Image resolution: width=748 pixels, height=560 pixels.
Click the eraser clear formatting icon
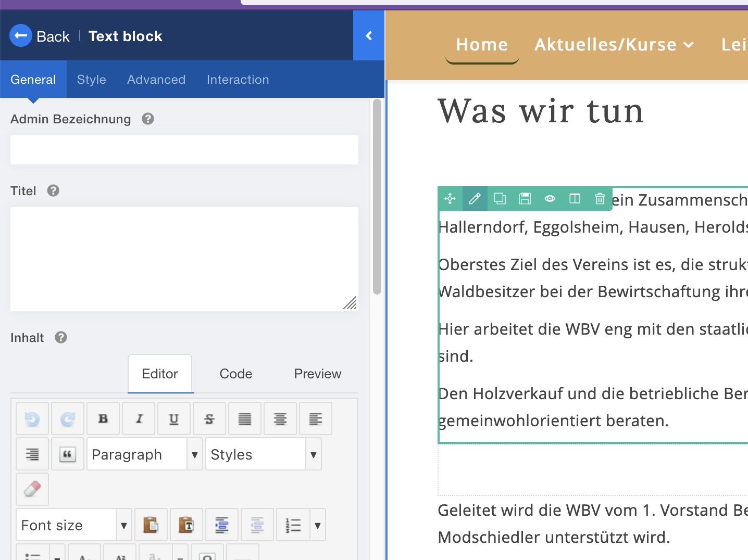pyautogui.click(x=32, y=489)
